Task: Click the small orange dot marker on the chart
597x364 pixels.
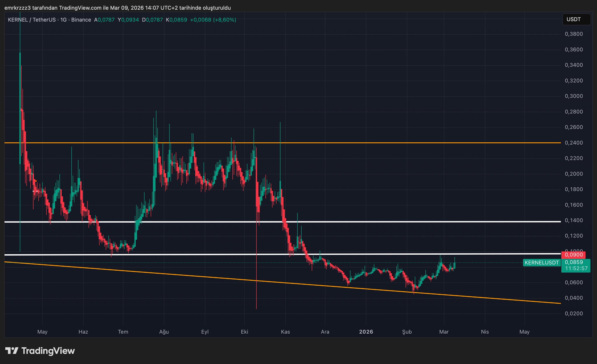Action: [36, 181]
